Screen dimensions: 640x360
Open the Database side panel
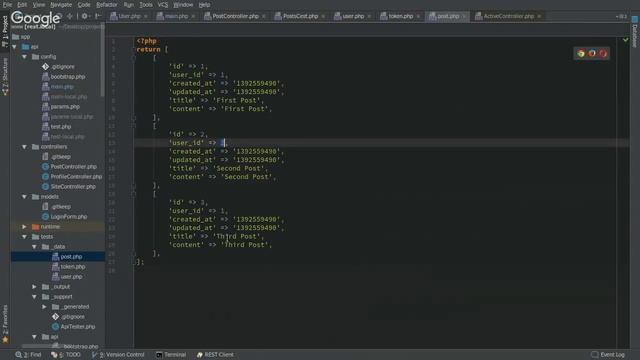click(635, 32)
